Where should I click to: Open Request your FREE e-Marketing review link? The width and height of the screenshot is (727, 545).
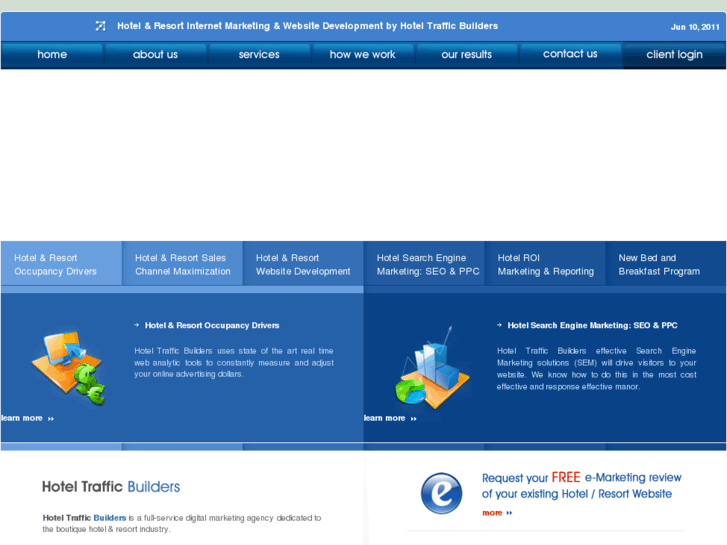pyautogui.click(x=581, y=486)
